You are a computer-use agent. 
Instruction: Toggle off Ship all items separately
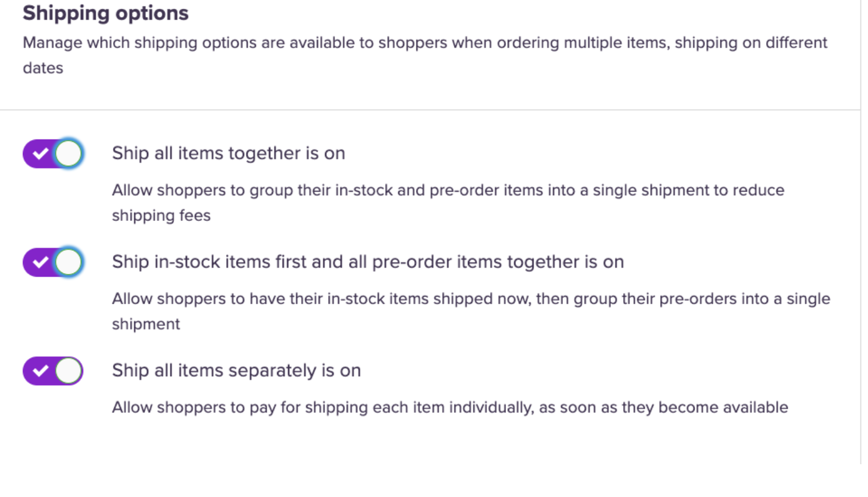pos(53,371)
